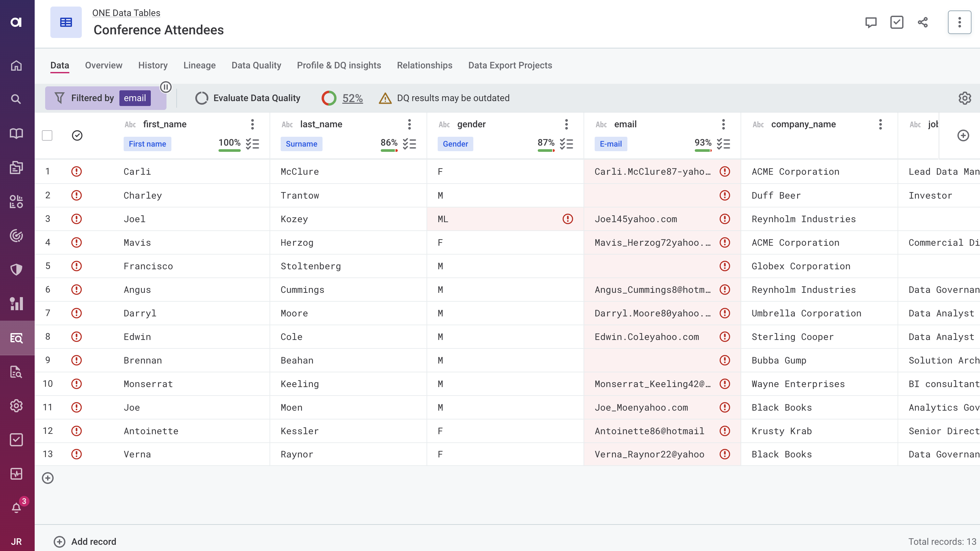
Task: Click the share icon in header
Action: pyautogui.click(x=922, y=22)
